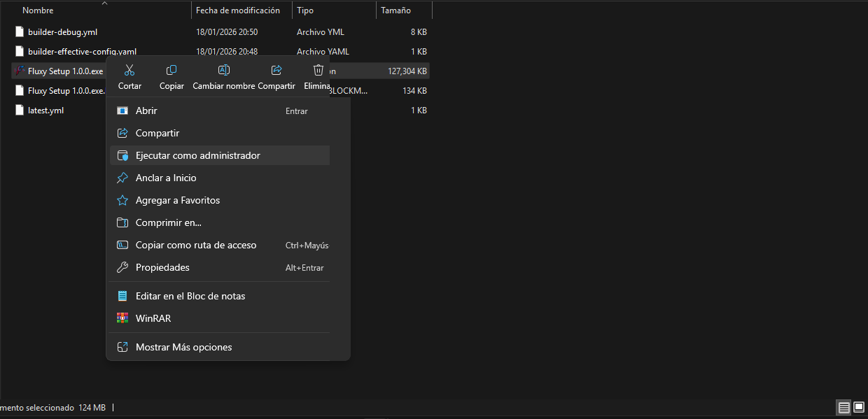
Task: Select Ejecutar como administrador
Action: (197, 155)
